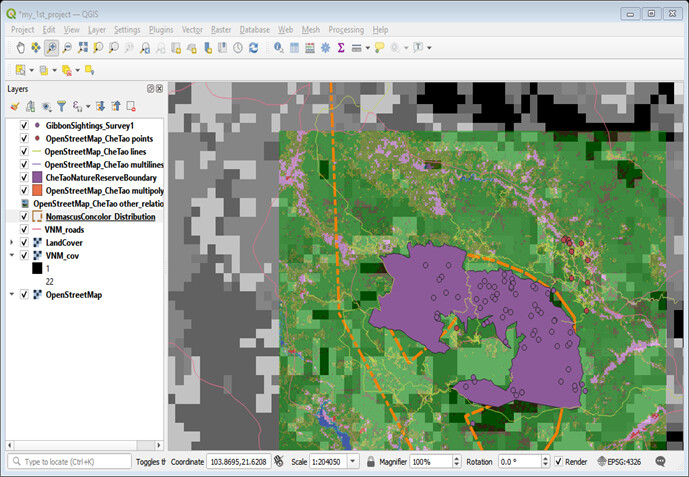Select the NomascusConcolor_Distribution layer name

point(100,217)
